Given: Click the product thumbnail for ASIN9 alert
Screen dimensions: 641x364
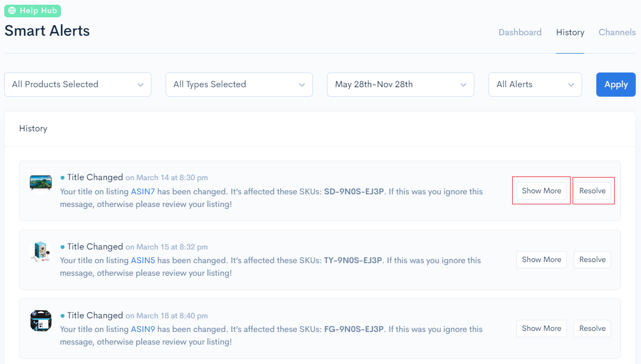Looking at the screenshot, I should click(40, 321).
